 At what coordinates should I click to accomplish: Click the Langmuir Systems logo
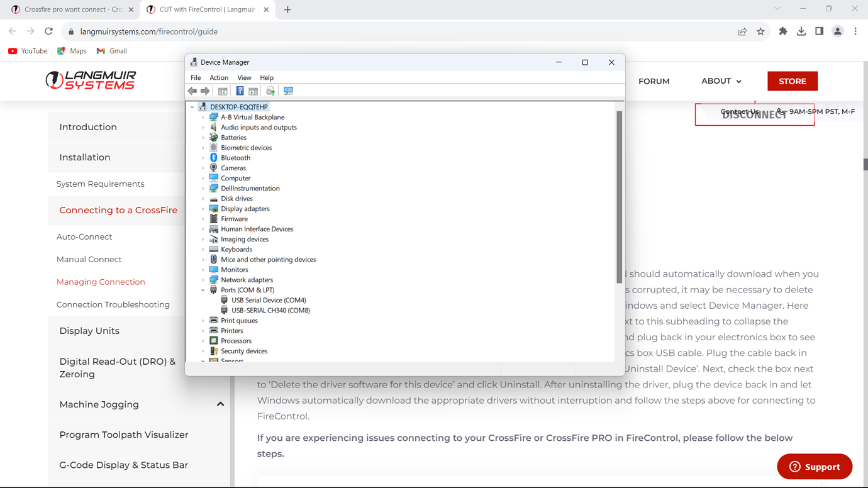[90, 80]
